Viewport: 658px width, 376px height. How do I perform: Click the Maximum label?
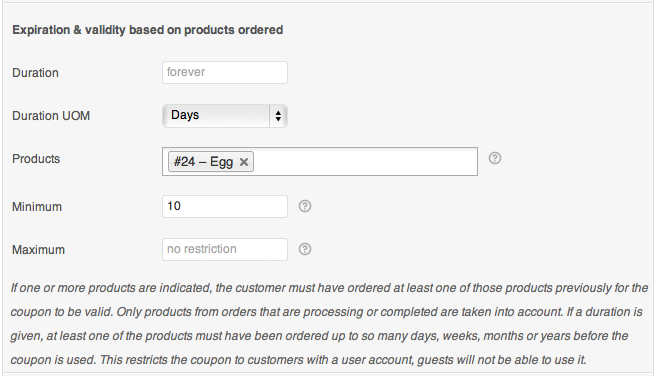pos(38,250)
